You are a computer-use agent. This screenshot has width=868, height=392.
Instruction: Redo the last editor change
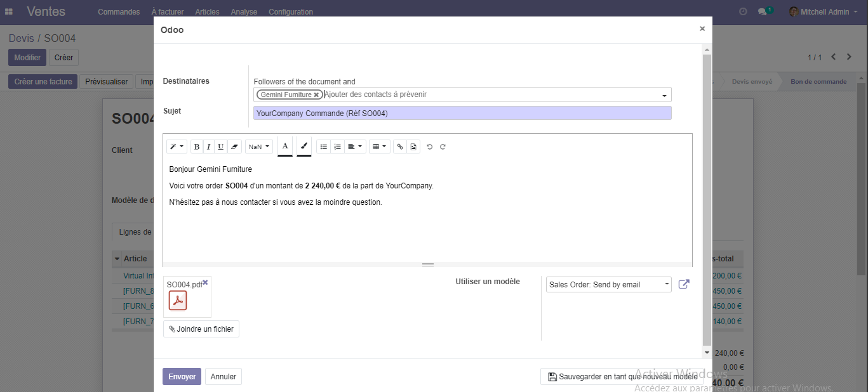point(443,147)
